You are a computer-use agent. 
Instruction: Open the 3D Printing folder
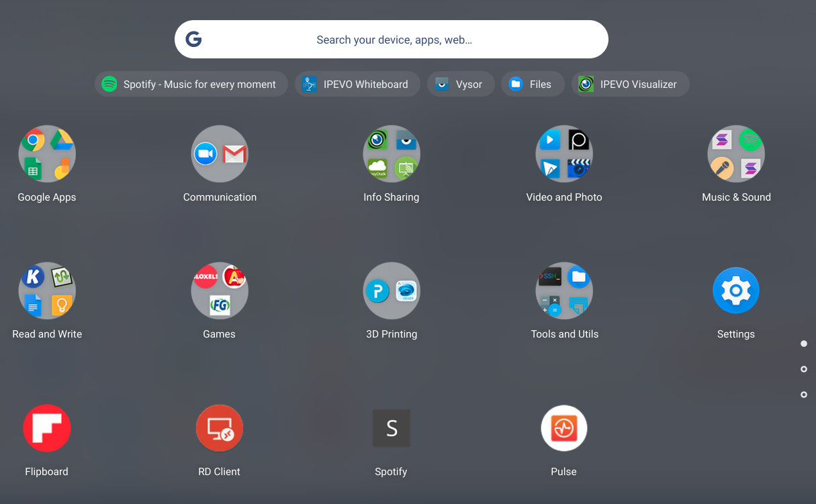pyautogui.click(x=392, y=291)
